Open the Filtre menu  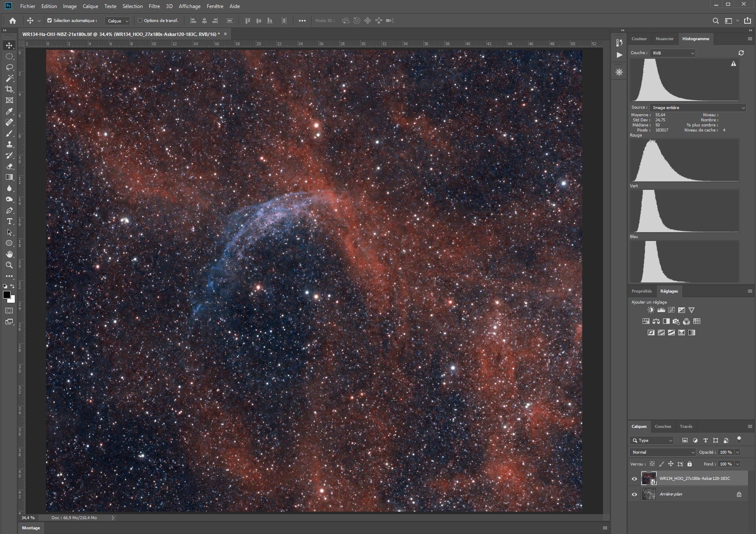tap(154, 6)
